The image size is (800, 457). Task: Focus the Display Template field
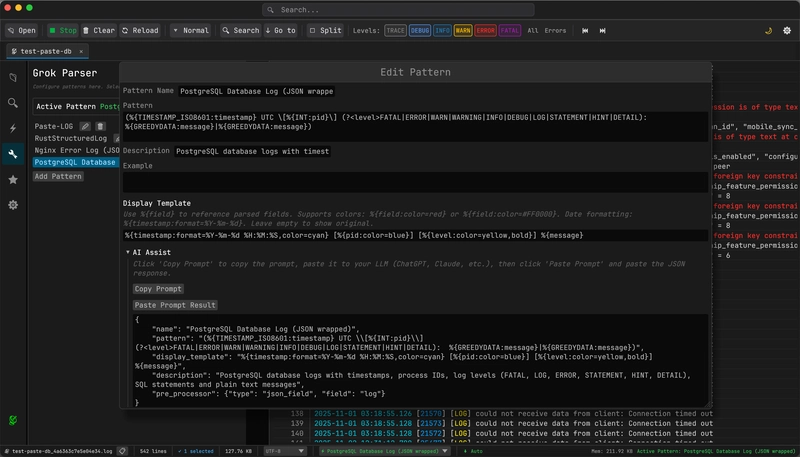tap(415, 235)
